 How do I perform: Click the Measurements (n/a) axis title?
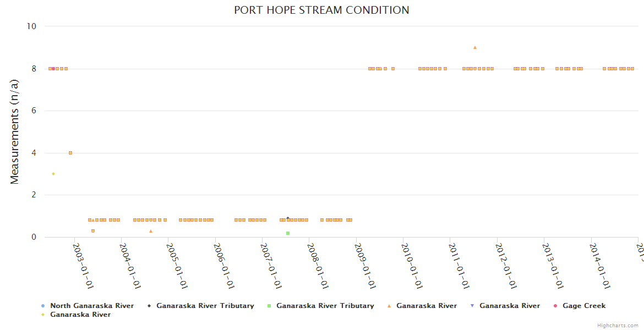15,131
